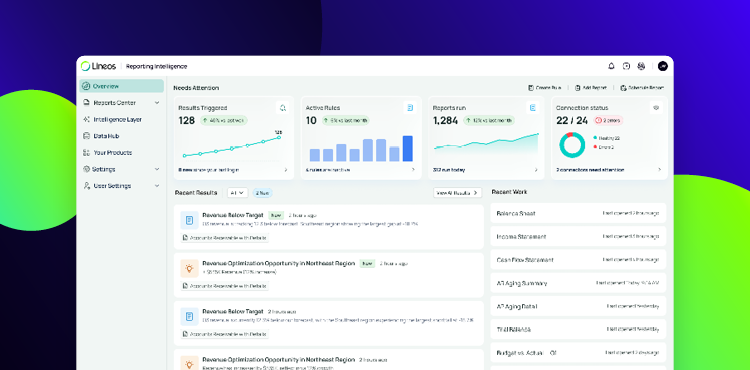Click the New Revenue Optimization Opportunity title
Image resolution: width=750 pixels, height=370 pixels.
278,263
